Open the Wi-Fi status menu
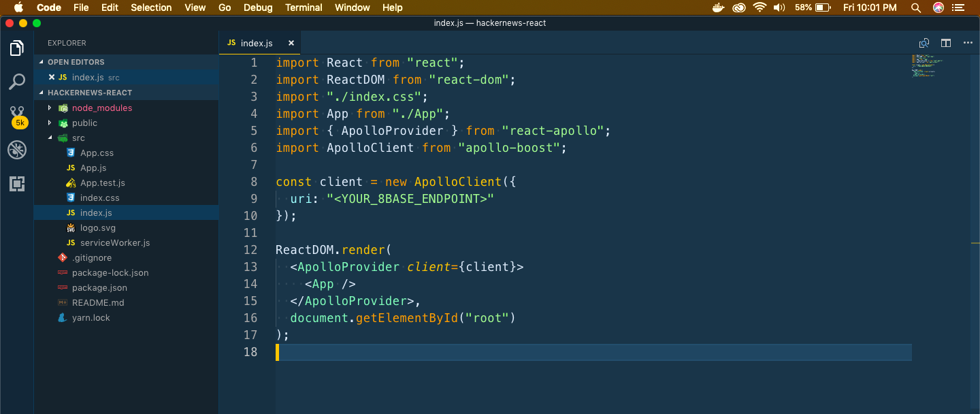980x414 pixels. tap(759, 7)
